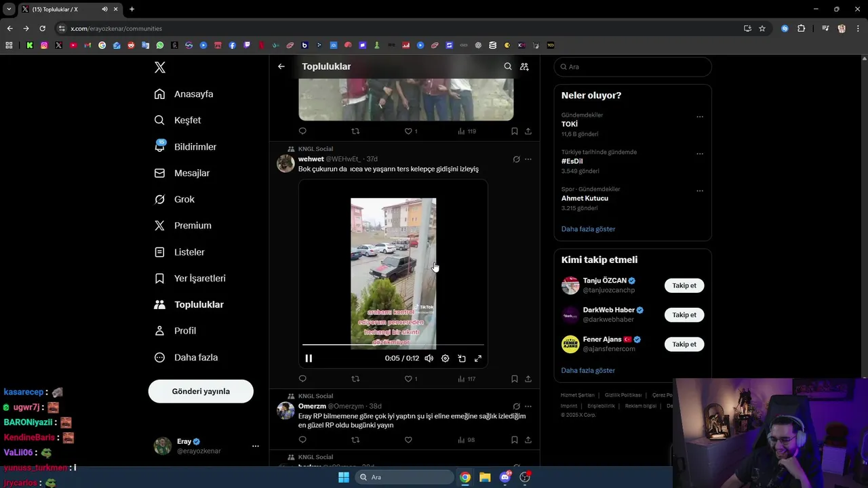Screen dimensions: 868x488
Task: Share the Omerzm post
Action: [528, 440]
